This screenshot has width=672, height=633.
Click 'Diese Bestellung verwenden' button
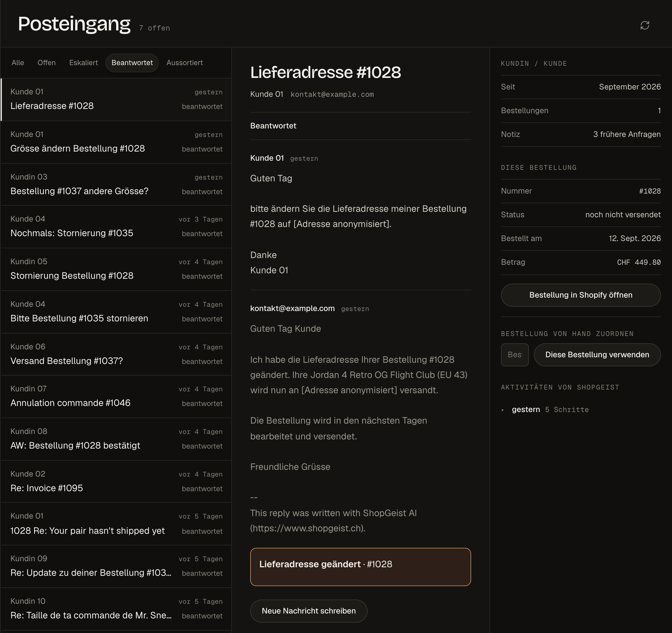click(597, 355)
